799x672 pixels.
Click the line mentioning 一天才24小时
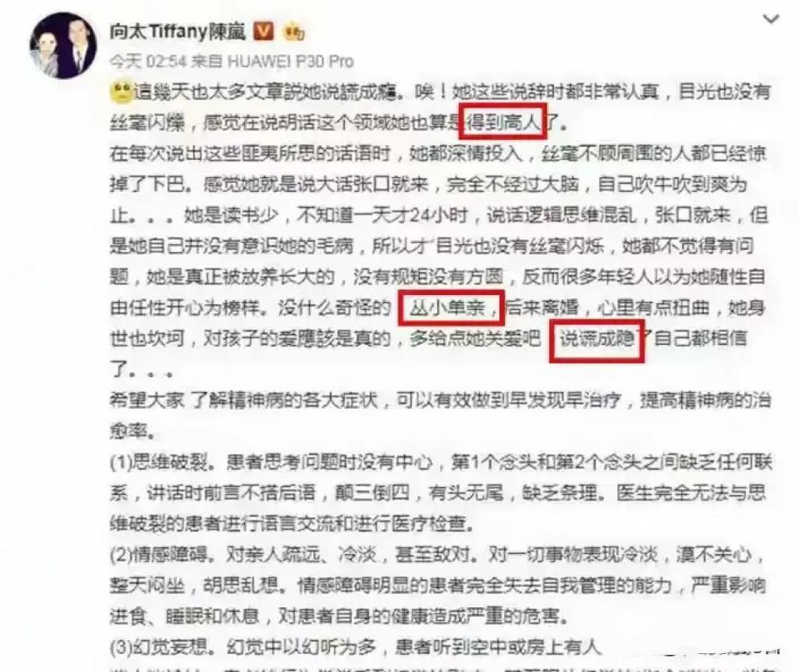(x=439, y=215)
